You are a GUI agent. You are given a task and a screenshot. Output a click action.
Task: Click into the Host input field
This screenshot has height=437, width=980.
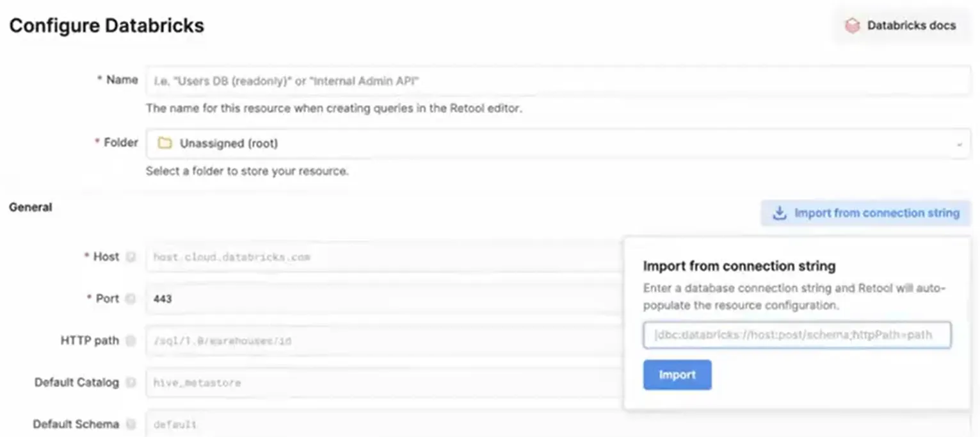[x=384, y=257]
